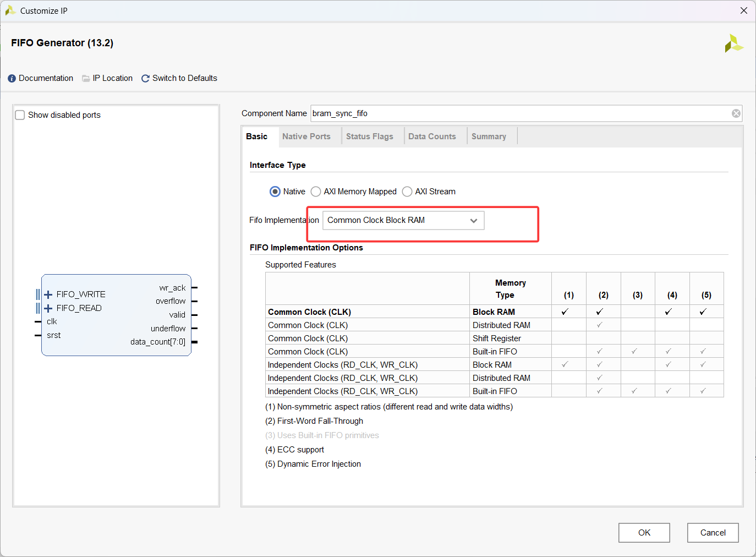This screenshot has width=756, height=557.
Task: Select the Independent Clocks Distributed RAM row
Action: pyautogui.click(x=495, y=378)
